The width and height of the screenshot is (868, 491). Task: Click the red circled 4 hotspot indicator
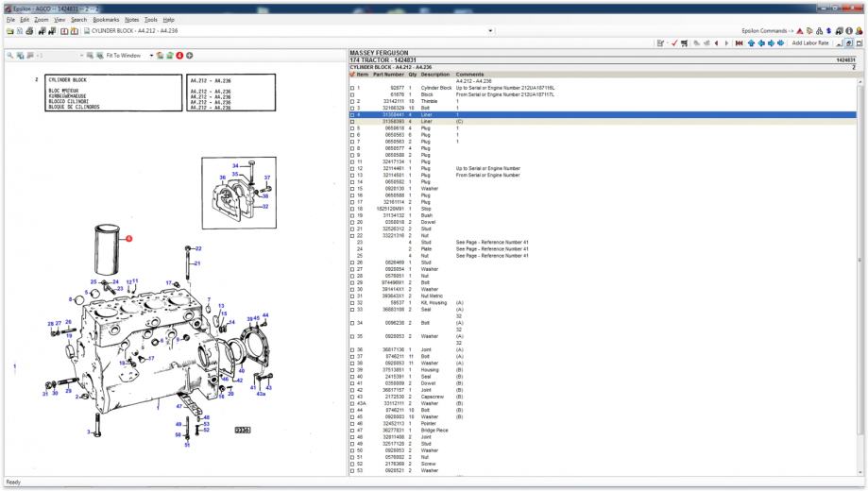(x=179, y=56)
